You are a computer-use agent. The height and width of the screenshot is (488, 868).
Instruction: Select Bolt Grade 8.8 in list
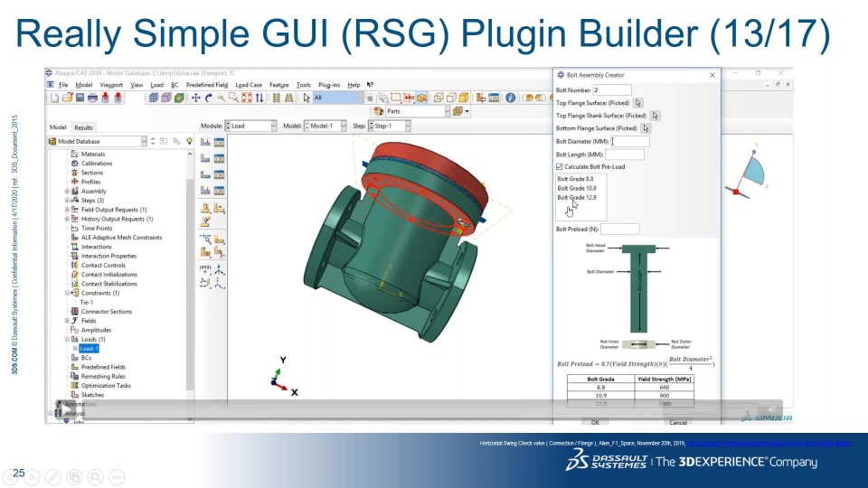575,179
